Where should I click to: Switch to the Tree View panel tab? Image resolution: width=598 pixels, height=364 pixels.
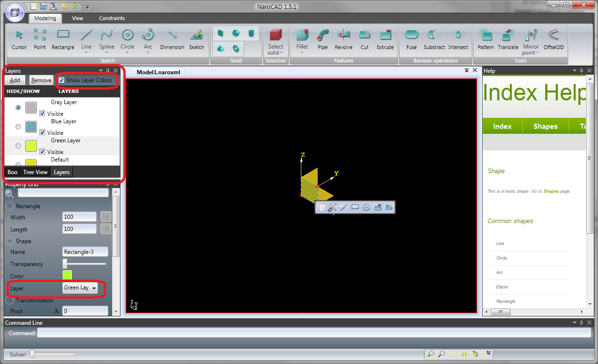36,172
